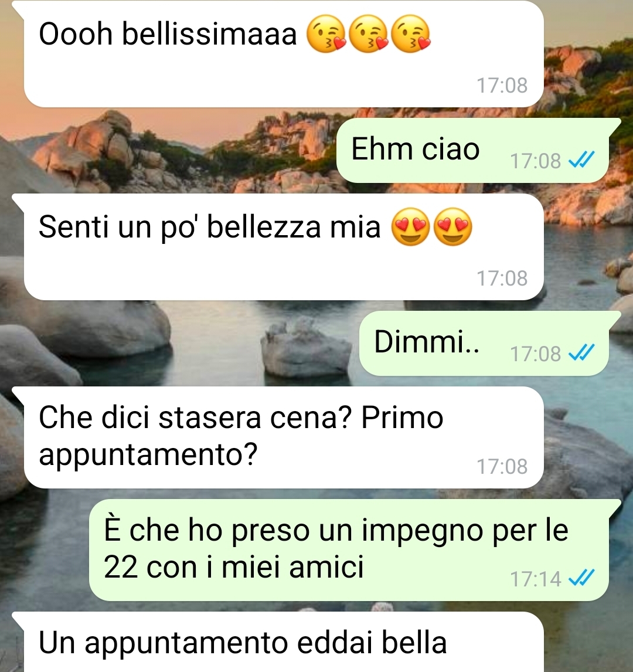Tap the 17:08 timestamp on 'Primo appuntamento?' message
This screenshot has height=672, width=633.
tap(502, 466)
